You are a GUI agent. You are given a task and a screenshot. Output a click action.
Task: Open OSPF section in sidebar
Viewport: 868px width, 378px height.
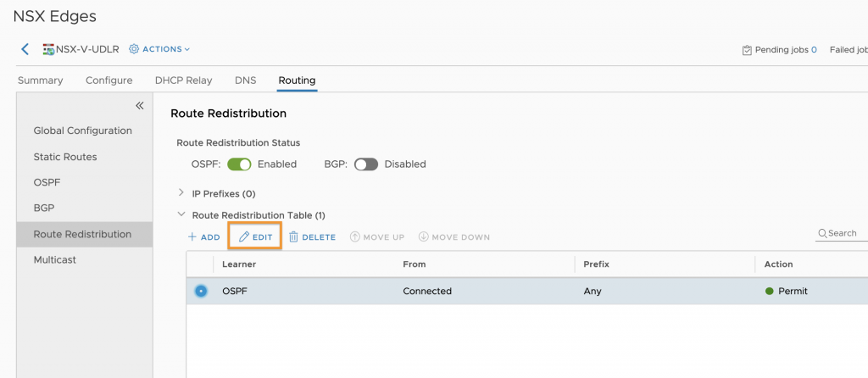(x=47, y=182)
